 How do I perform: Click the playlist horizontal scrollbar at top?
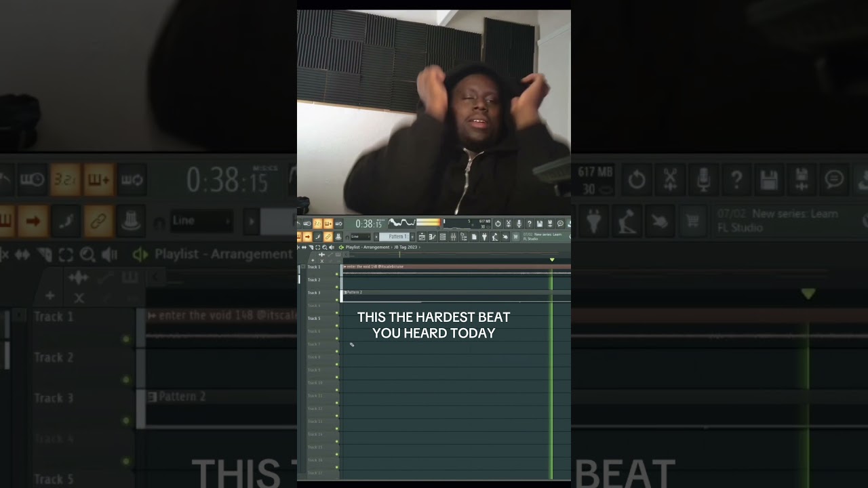[x=454, y=254]
